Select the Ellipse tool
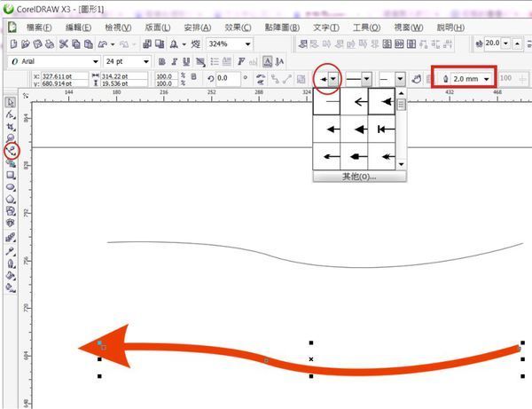 point(11,187)
